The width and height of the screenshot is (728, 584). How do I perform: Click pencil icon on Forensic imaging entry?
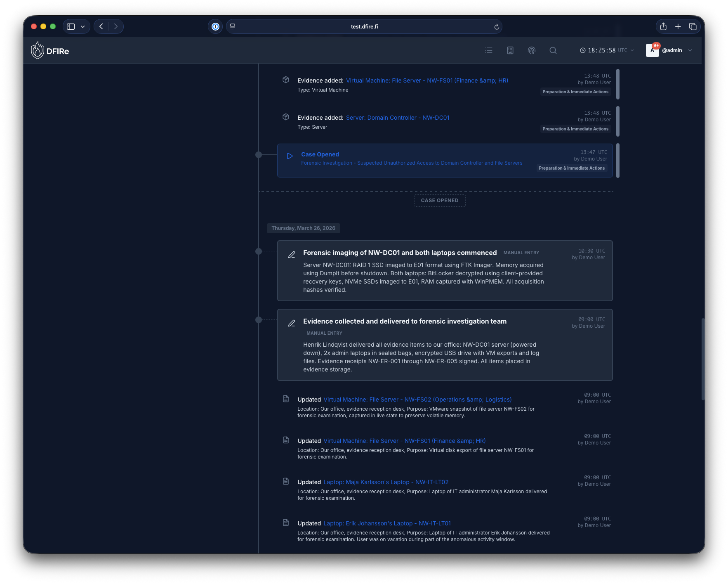(x=292, y=255)
